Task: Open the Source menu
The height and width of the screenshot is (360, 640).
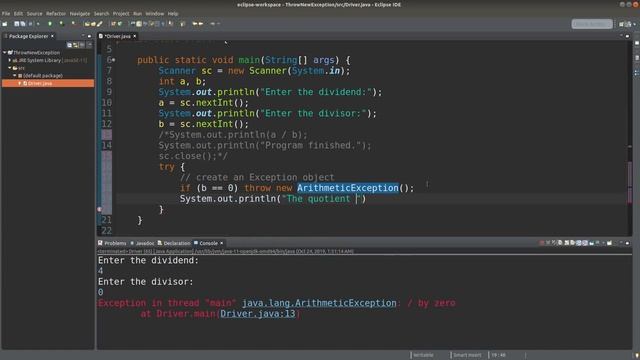Action: click(x=34, y=13)
